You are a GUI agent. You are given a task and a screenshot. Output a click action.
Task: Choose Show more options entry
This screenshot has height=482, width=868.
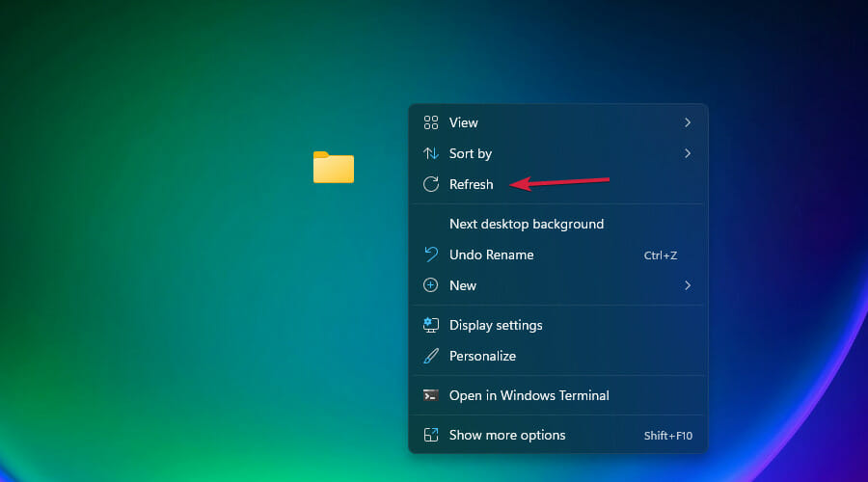558,435
